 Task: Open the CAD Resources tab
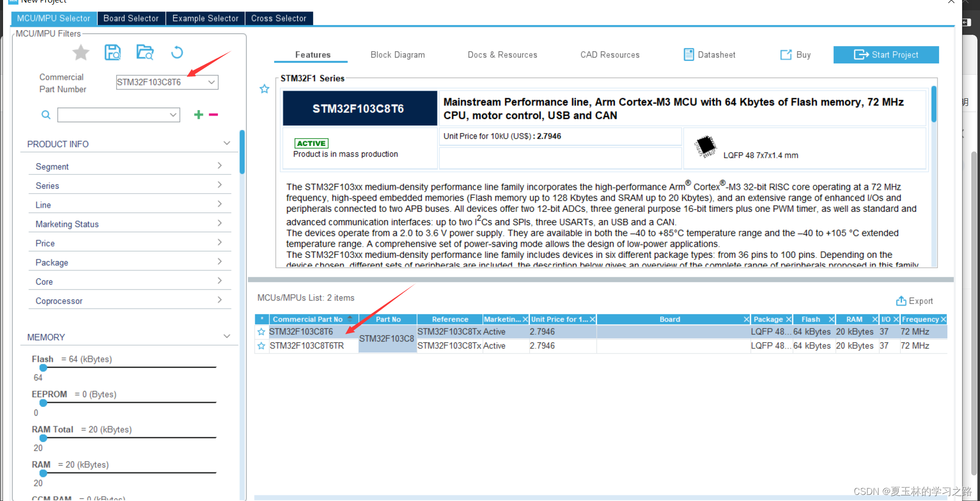coord(610,55)
